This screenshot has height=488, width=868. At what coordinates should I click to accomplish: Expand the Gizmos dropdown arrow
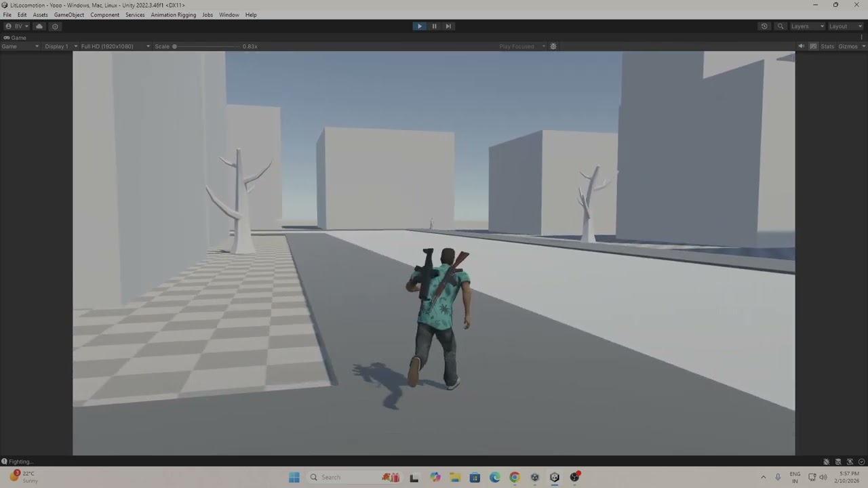(x=863, y=47)
